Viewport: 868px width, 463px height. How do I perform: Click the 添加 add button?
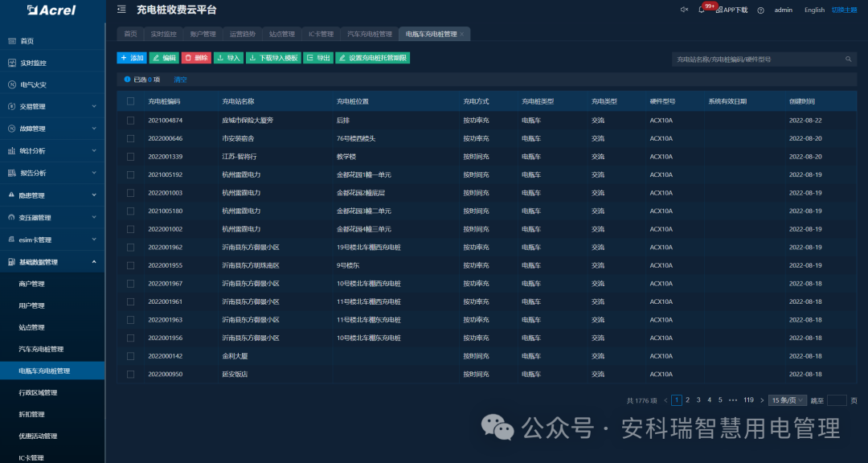(129, 57)
